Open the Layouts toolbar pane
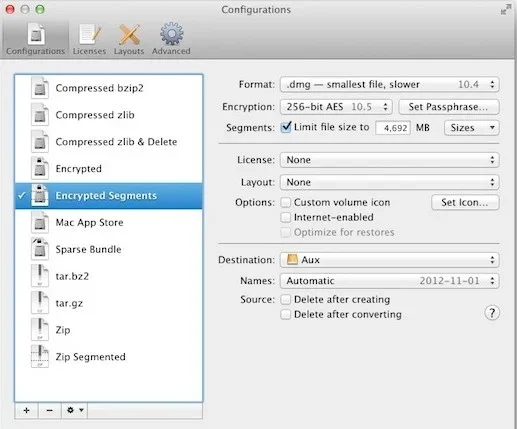The image size is (517, 429). (x=129, y=39)
